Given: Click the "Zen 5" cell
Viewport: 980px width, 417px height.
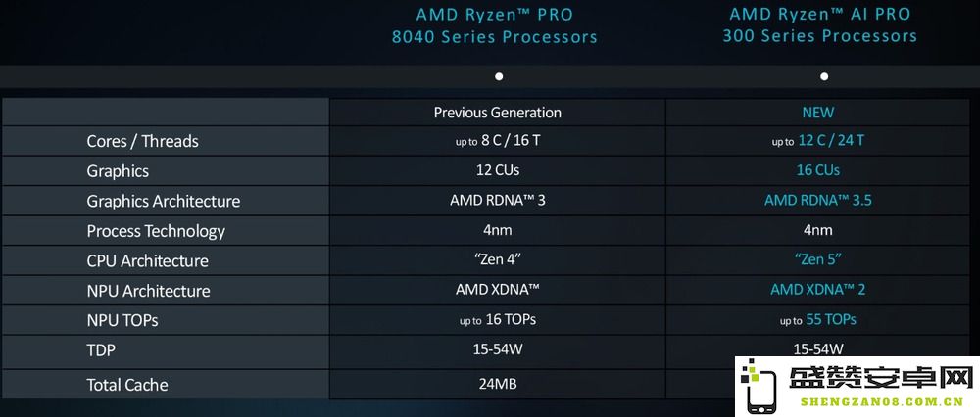Looking at the screenshot, I should point(818,259).
